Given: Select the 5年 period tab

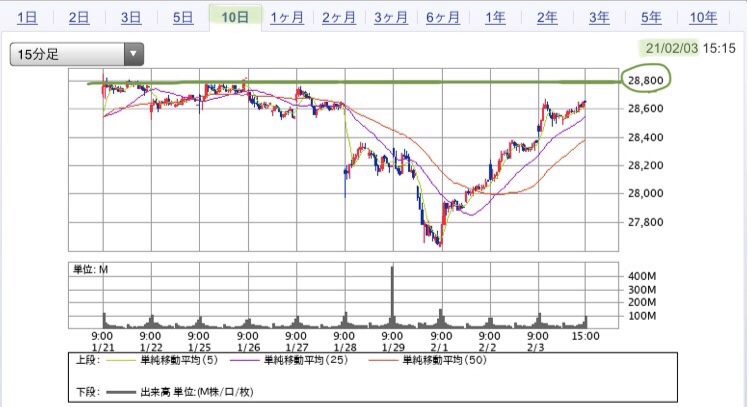Looking at the screenshot, I should (651, 18).
